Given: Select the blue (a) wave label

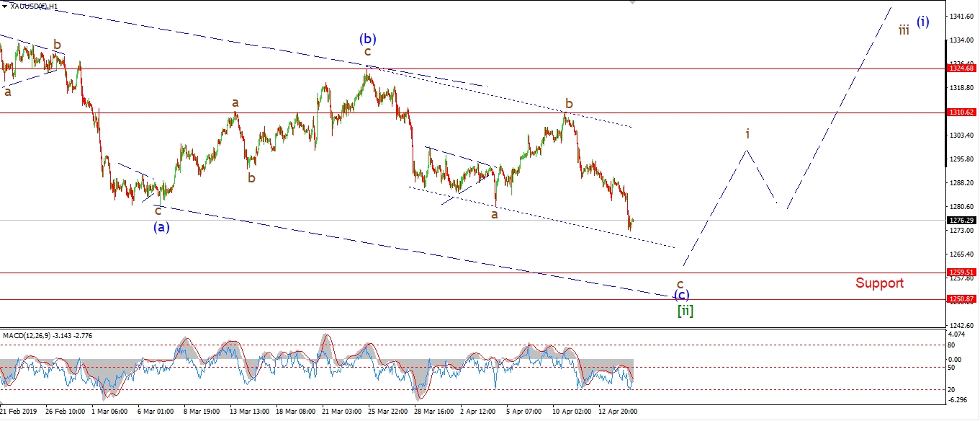Looking at the screenshot, I should tap(161, 227).
